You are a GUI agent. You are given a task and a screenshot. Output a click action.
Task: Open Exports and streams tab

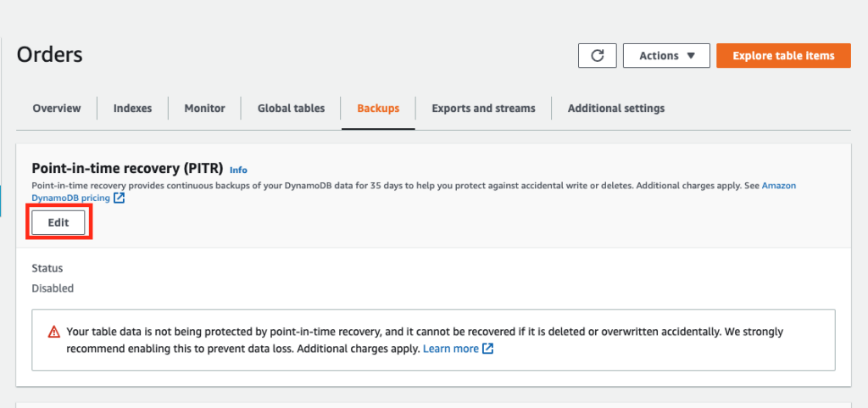483,109
